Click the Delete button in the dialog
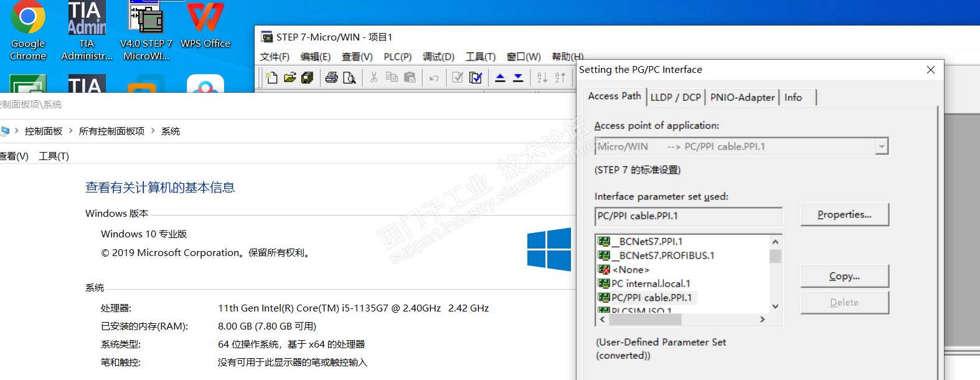 point(844,302)
